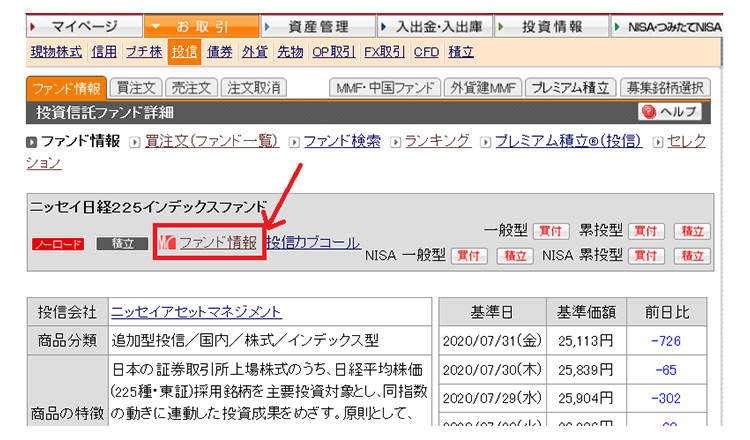Image resolution: width=750 pixels, height=440 pixels.
Task: Click the red ノーロード badge
Action: click(58, 244)
